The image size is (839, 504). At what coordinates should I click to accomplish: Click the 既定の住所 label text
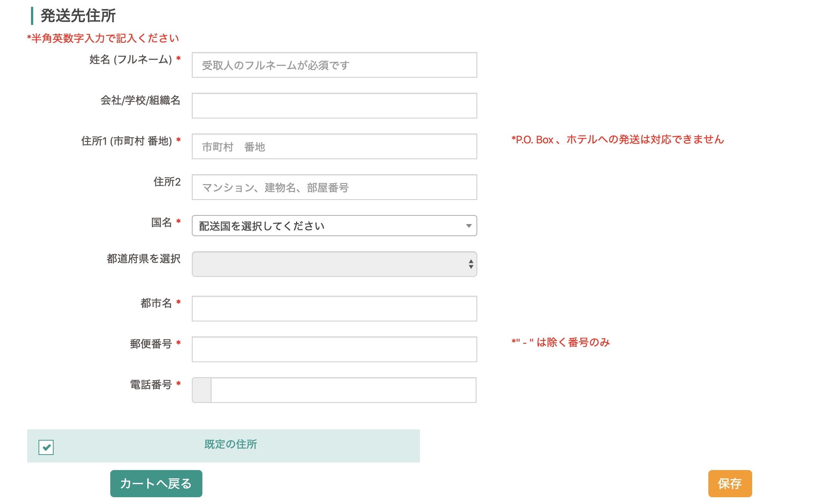point(230,444)
